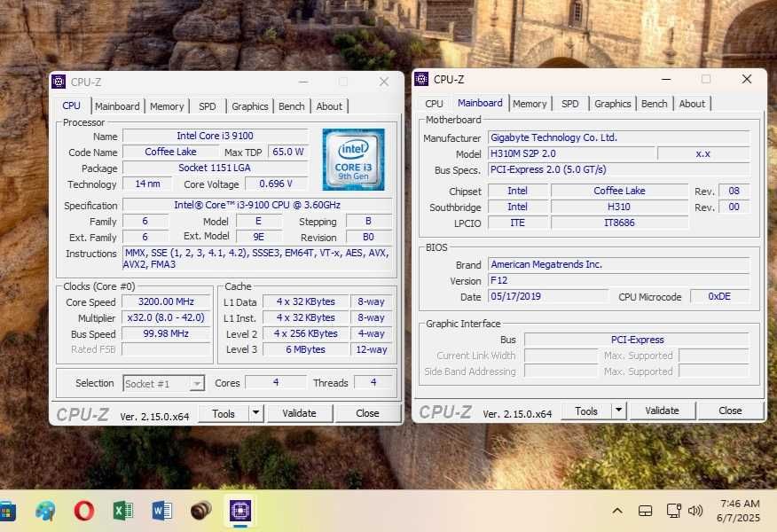Click Validate button in left CPU-Z window
777x532 pixels.
click(299, 413)
